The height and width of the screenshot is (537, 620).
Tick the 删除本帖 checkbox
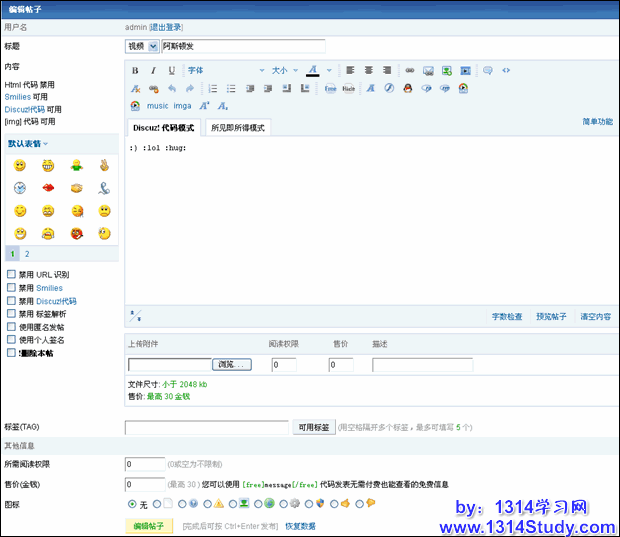[x=12, y=352]
